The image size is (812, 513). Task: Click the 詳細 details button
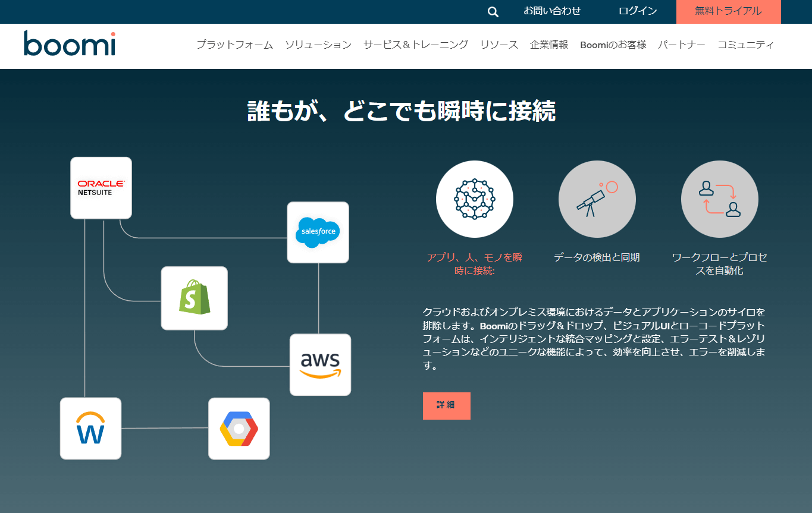coord(447,406)
